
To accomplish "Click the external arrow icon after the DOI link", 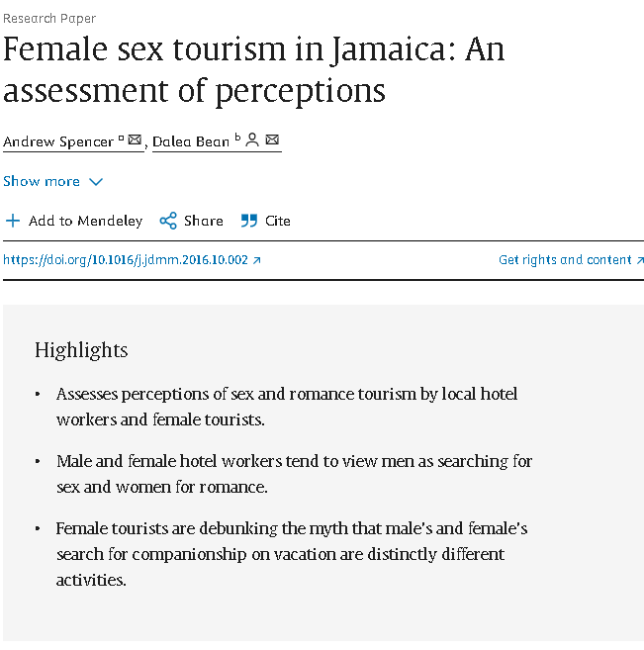I will [257, 260].
